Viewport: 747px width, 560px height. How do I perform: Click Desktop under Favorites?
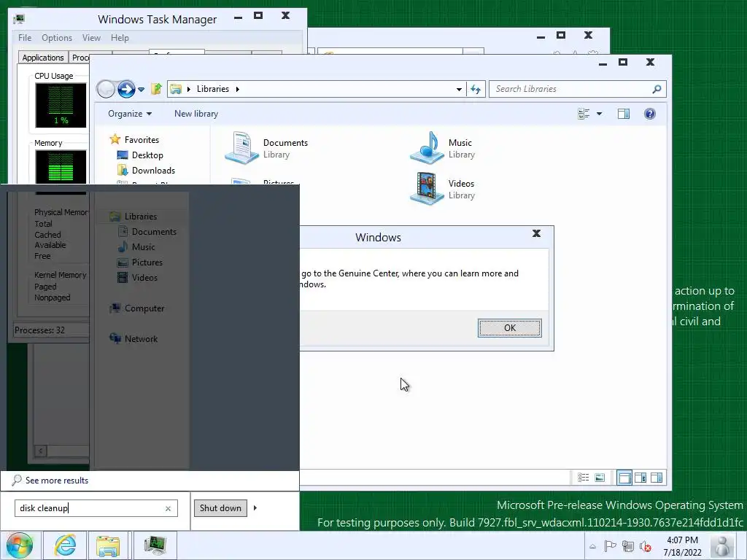(x=147, y=155)
